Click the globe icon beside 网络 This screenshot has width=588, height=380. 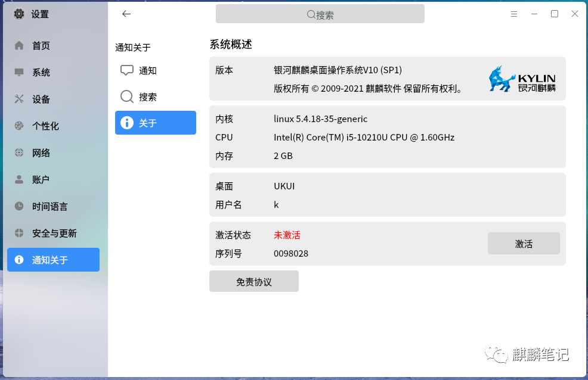19,152
